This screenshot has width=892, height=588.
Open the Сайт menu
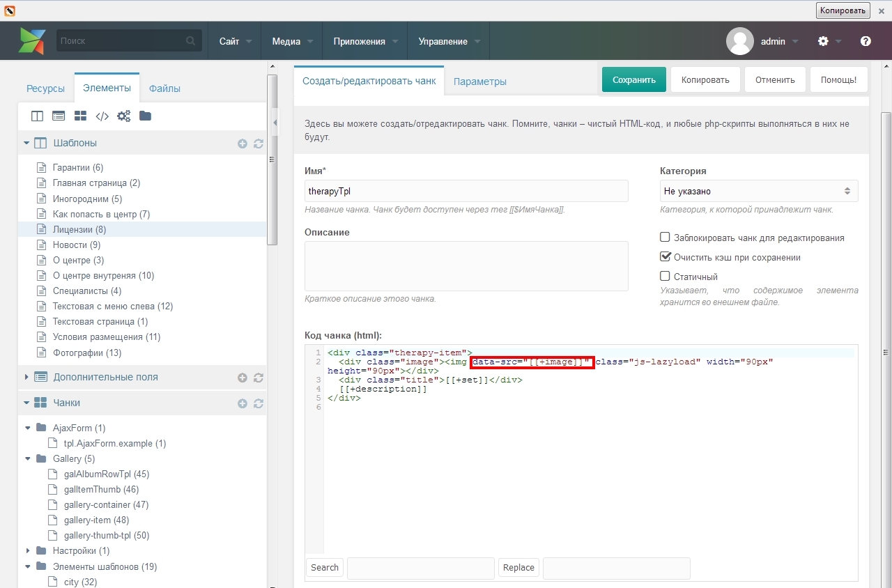point(235,41)
